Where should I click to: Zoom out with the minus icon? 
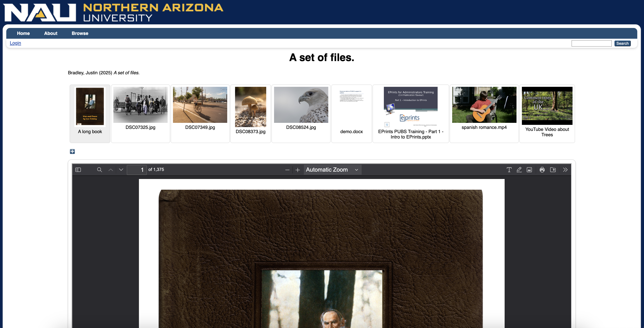[x=287, y=170]
